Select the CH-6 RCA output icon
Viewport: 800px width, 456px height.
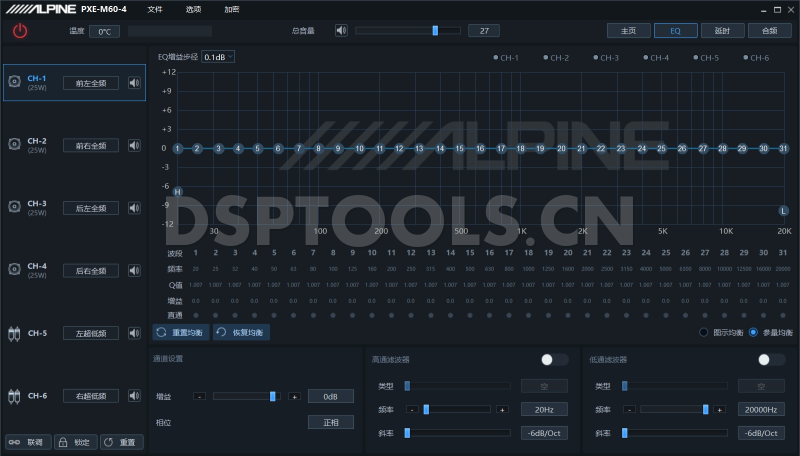point(14,396)
